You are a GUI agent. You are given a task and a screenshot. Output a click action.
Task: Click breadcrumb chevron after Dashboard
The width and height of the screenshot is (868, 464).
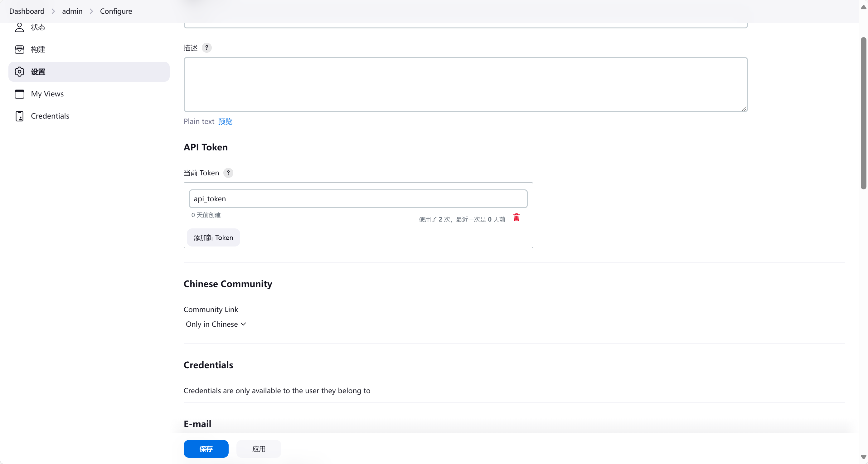click(53, 11)
